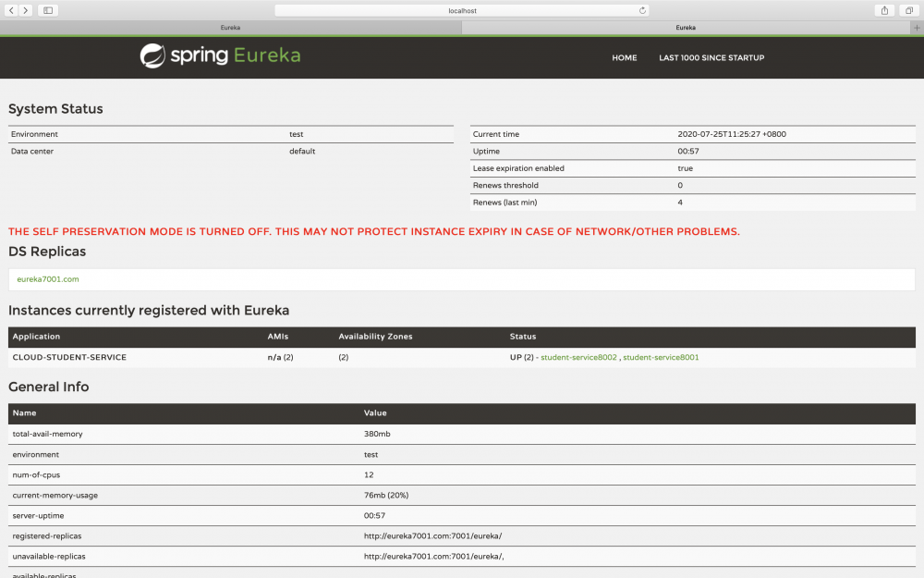Switch to the left Eureka tab
The width and height of the screenshot is (924, 578).
click(230, 27)
